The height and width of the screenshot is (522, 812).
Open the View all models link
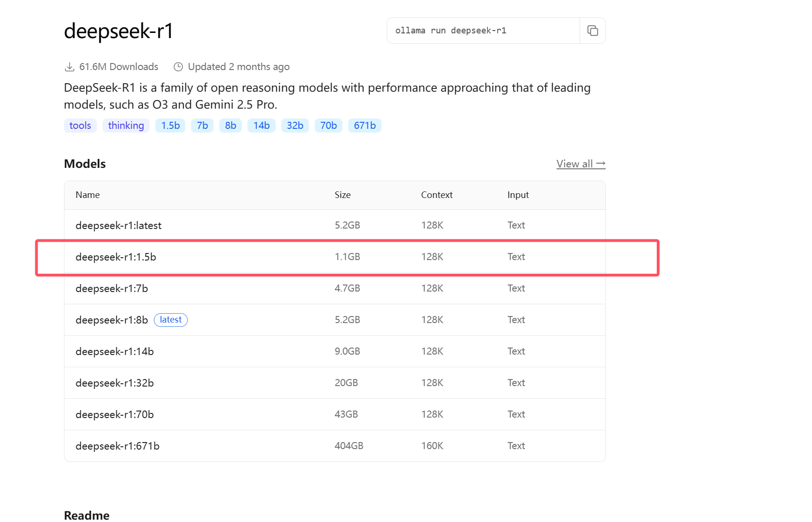click(581, 164)
